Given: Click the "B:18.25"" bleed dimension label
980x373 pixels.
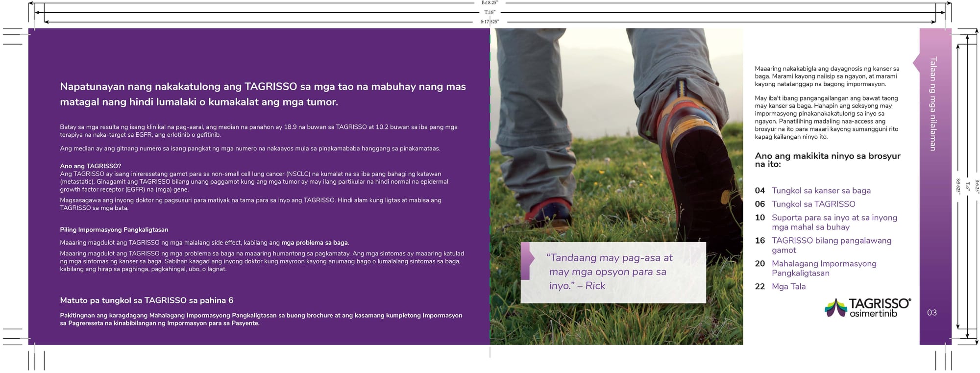Looking at the screenshot, I should pyautogui.click(x=490, y=2).
